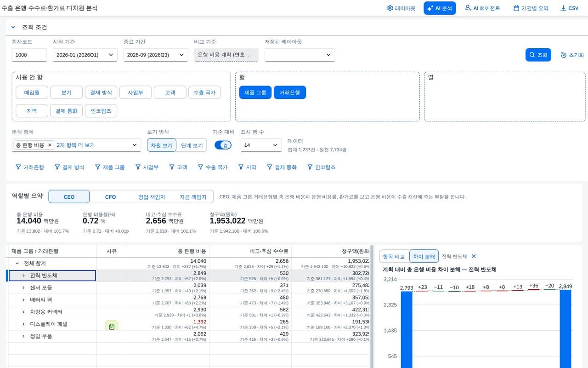Toggle the 기준 대비 switch
Image resolution: width=588 pixels, height=368 pixels.
point(223,145)
